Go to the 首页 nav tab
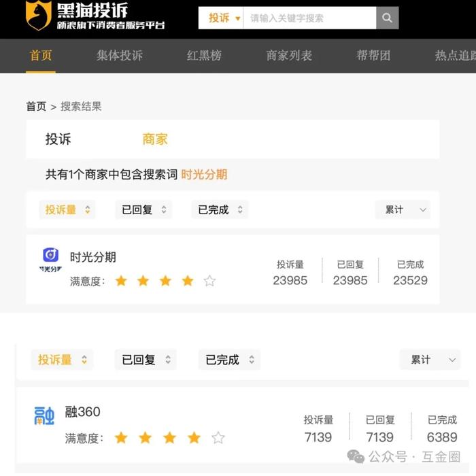Screen dimensions: 476x476 coord(41,56)
